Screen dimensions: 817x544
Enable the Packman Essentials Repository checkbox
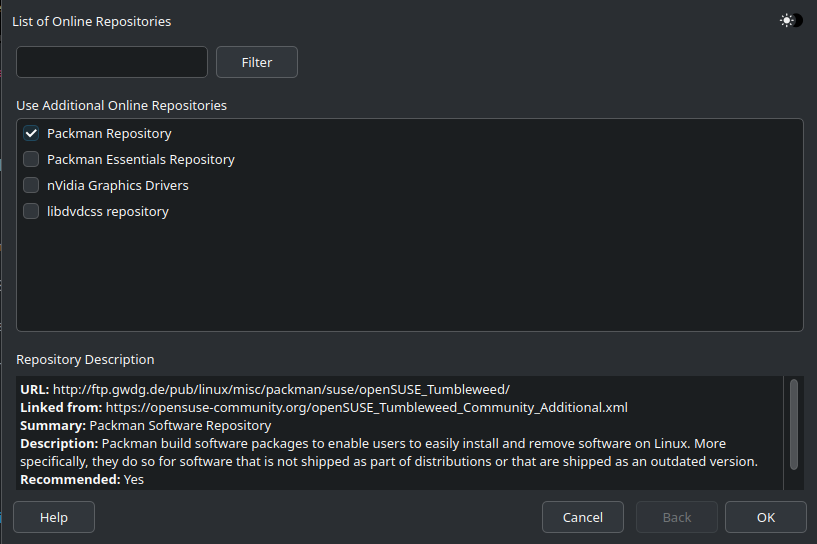pos(31,159)
